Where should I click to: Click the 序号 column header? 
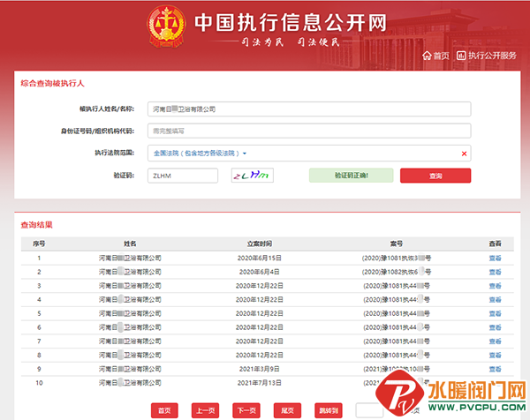[39, 244]
